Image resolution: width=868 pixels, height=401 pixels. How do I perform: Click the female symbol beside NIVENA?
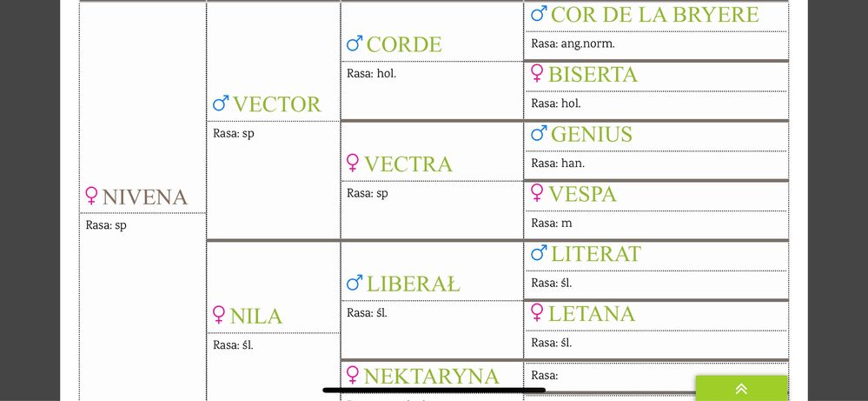(91, 196)
